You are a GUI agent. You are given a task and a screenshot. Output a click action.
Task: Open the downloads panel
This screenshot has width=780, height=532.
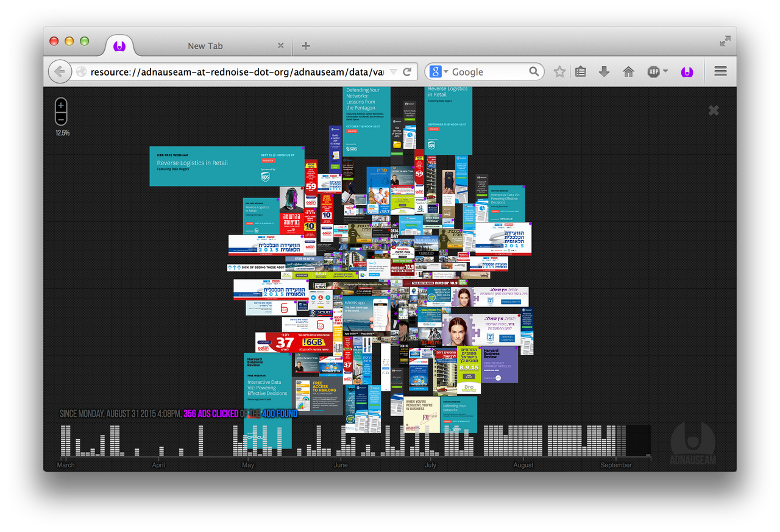pyautogui.click(x=604, y=72)
